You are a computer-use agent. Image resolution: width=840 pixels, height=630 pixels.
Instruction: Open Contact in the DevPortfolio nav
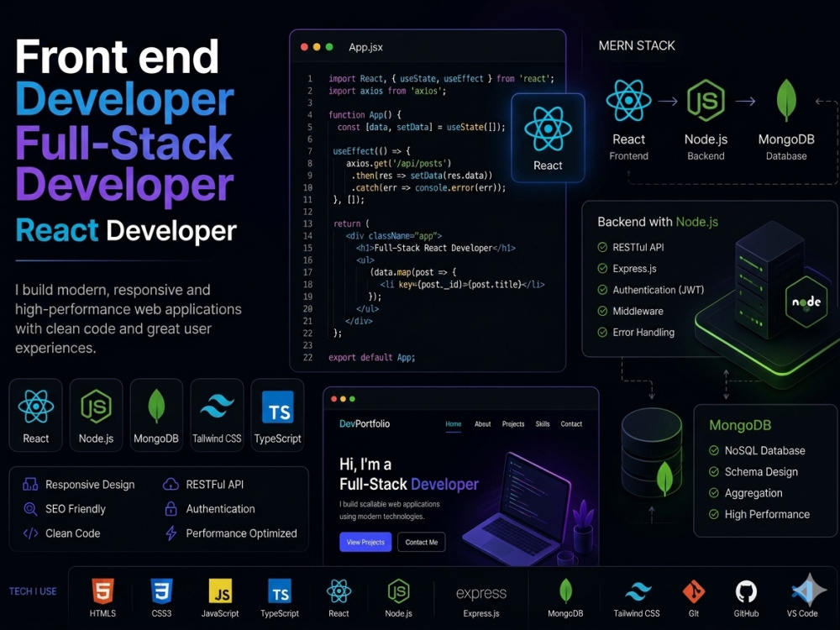pyautogui.click(x=571, y=423)
